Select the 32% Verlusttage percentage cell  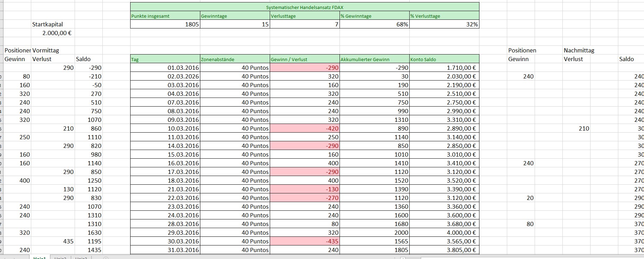click(x=444, y=24)
